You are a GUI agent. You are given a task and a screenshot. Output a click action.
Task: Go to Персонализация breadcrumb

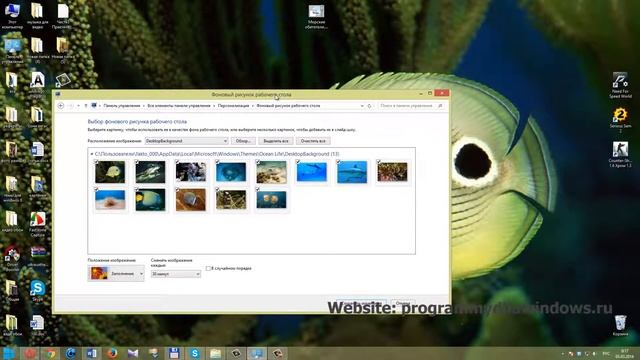point(233,106)
